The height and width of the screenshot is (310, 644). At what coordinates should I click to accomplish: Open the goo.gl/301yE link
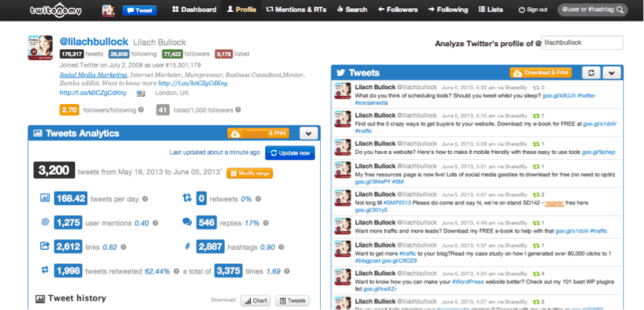372,210
